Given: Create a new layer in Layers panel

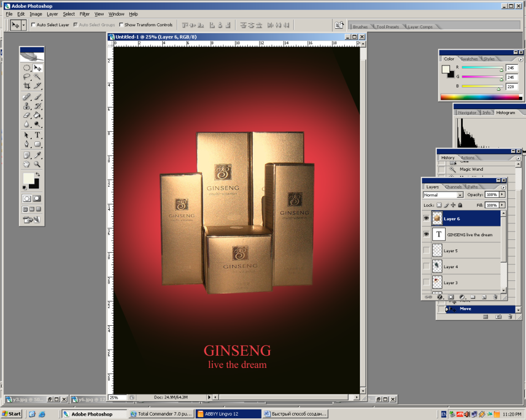Looking at the screenshot, I should pos(484,297).
